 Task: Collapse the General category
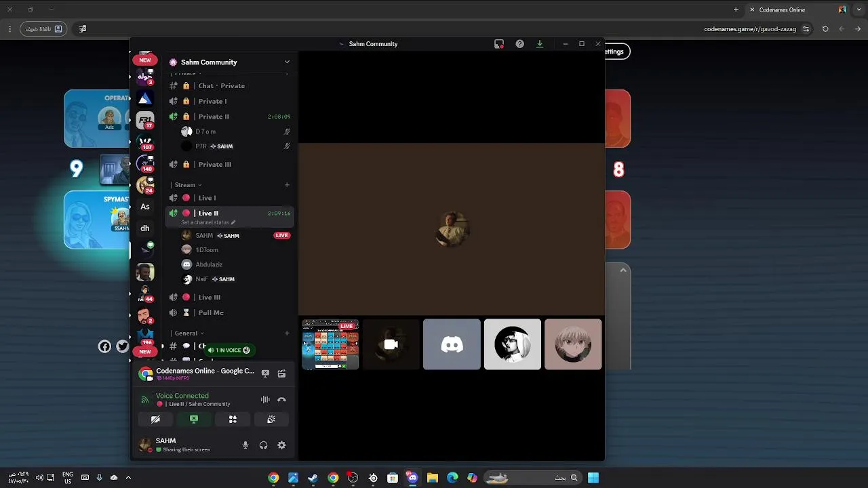[188, 333]
